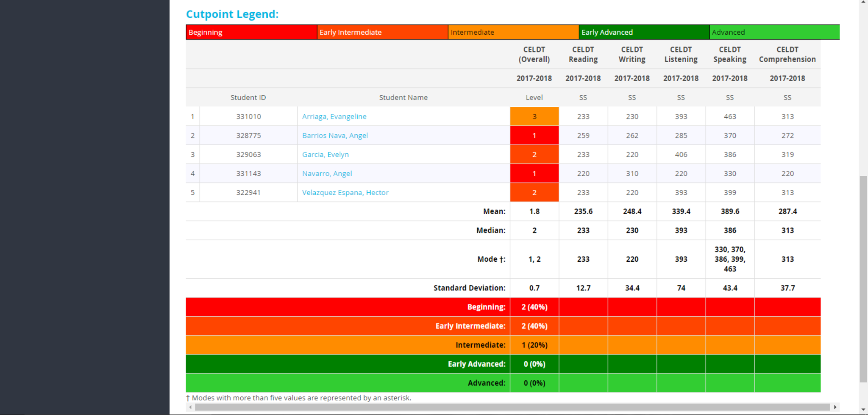Click the vertical scrollbar down arrow

point(863,409)
